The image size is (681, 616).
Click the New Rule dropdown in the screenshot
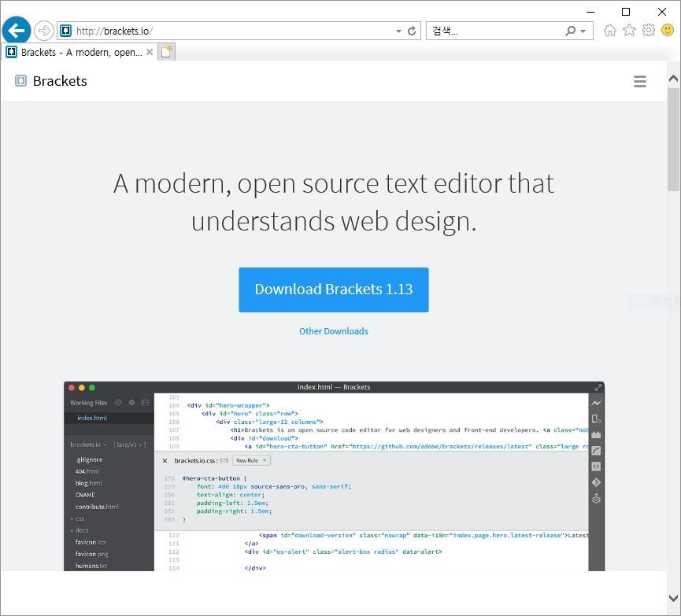point(251,460)
